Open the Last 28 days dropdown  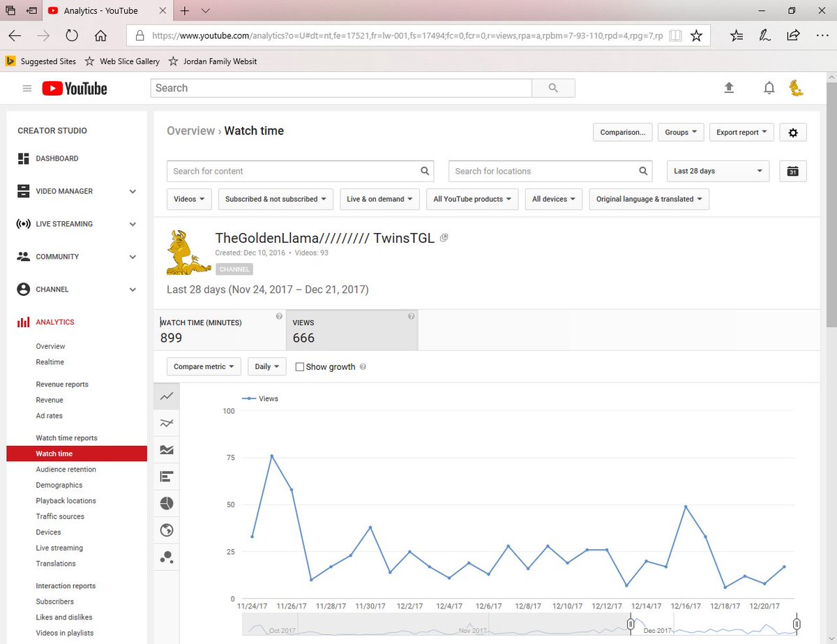click(x=718, y=171)
